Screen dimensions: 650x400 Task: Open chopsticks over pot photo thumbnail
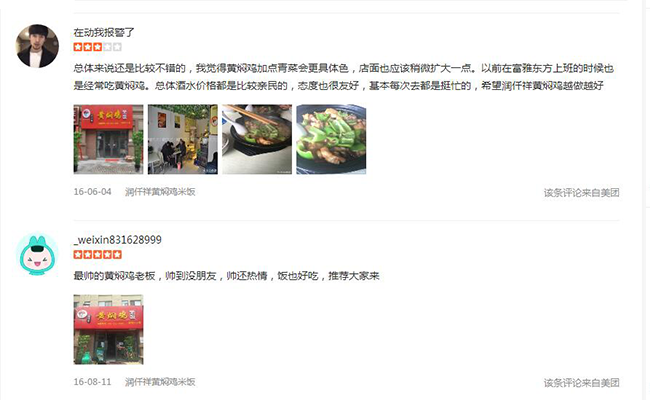point(257,139)
